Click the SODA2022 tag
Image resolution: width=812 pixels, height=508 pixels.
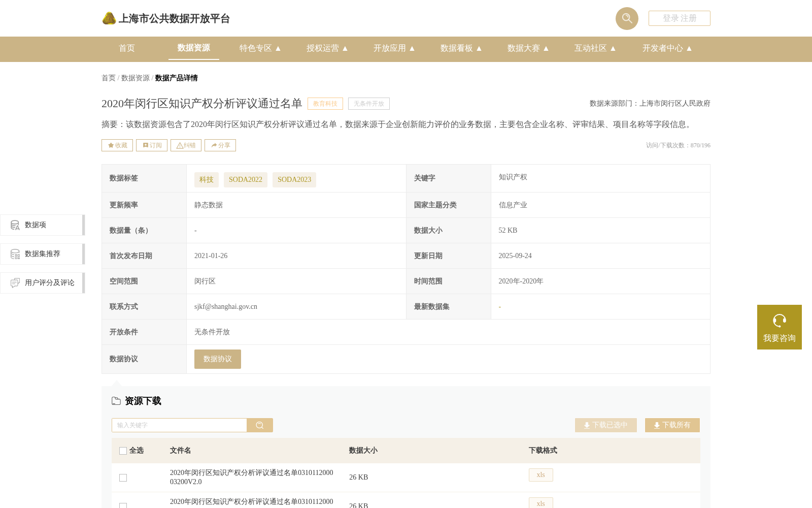(246, 180)
